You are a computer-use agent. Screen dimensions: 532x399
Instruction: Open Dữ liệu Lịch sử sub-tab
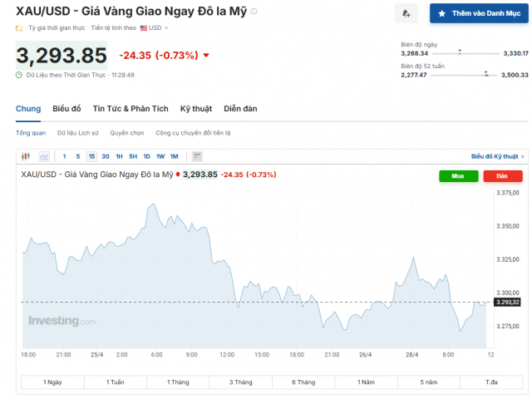coord(78,133)
